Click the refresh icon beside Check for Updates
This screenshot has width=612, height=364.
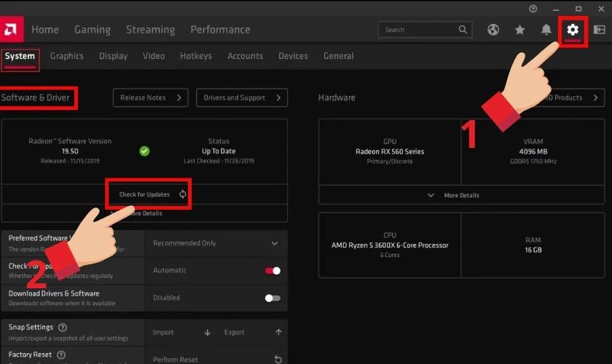tap(183, 194)
